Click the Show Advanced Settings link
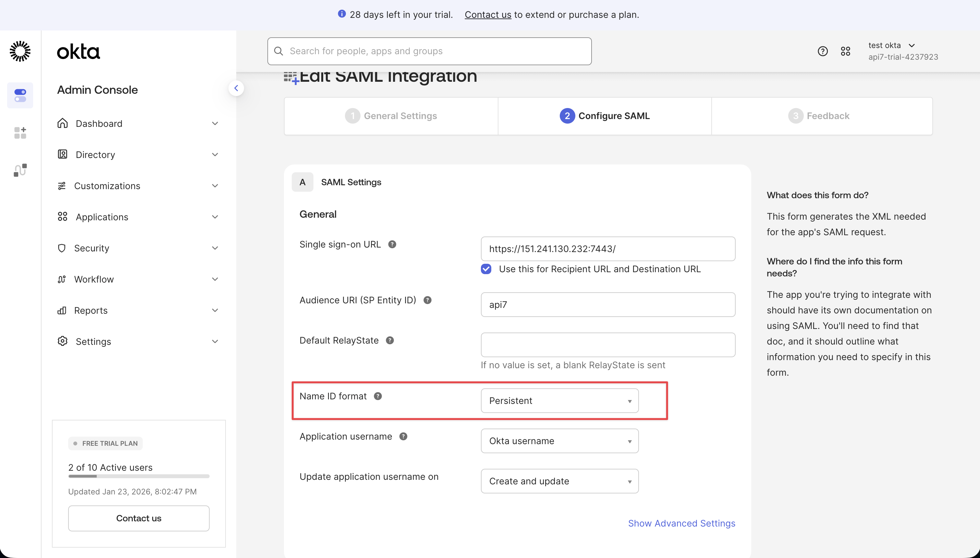 (681, 523)
